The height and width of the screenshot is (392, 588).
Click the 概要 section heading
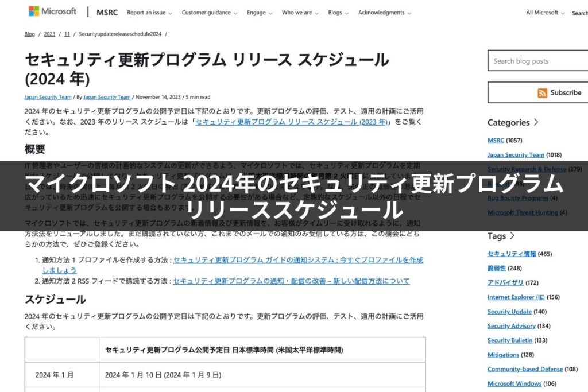click(x=35, y=149)
